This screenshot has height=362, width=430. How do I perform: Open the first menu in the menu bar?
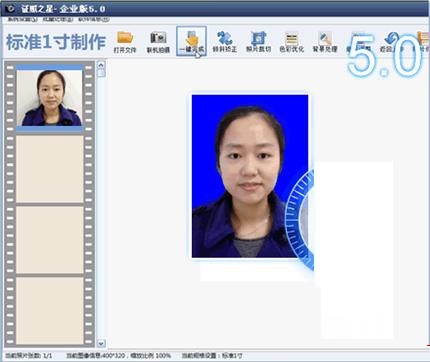(22, 20)
